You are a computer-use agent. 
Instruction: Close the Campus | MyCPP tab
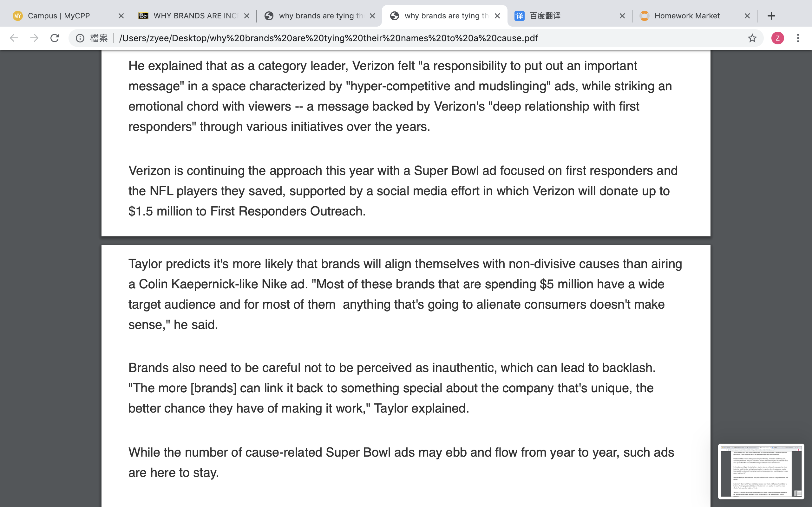click(x=121, y=16)
